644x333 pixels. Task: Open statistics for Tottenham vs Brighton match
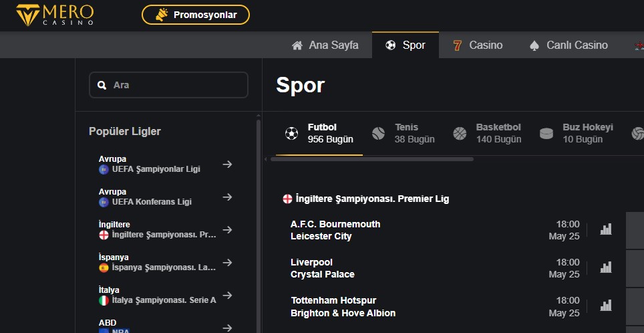coord(606,306)
